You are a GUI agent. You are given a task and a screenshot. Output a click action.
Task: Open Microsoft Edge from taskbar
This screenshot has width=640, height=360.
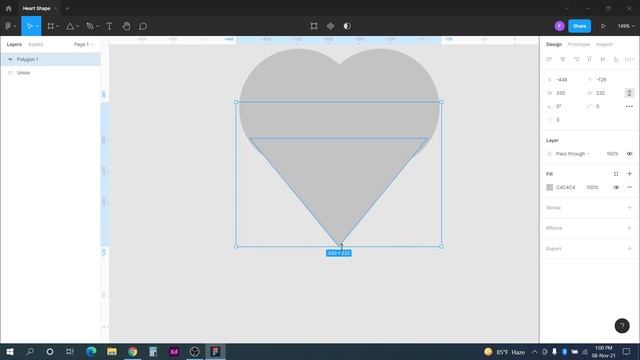point(91,351)
